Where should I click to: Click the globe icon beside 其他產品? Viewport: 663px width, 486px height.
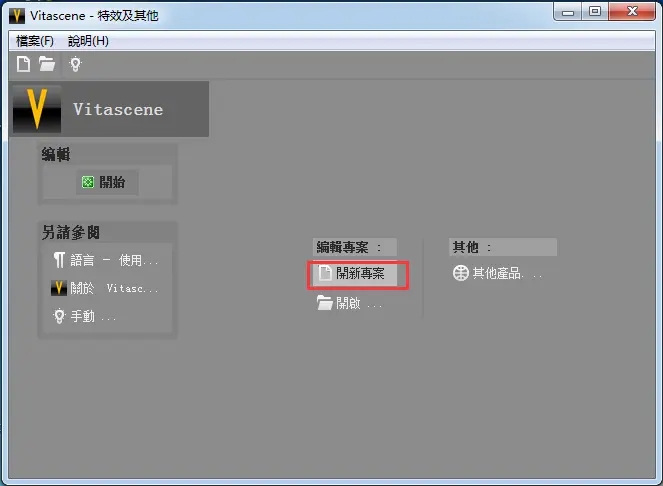point(460,273)
